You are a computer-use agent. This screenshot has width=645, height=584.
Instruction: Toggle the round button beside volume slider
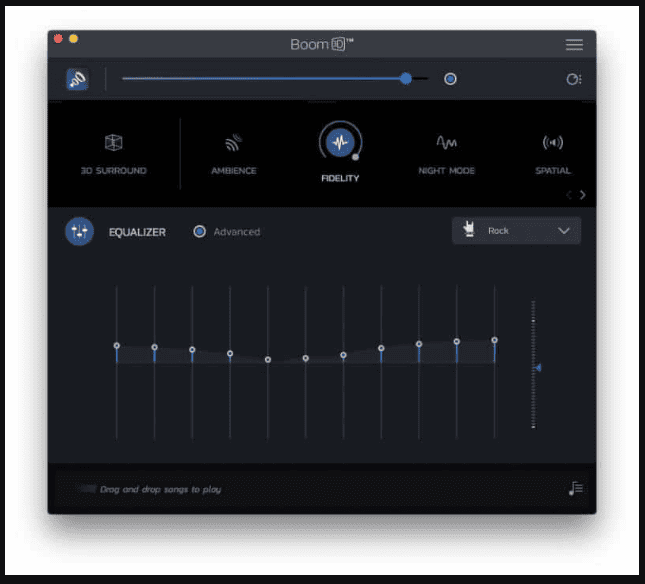(450, 79)
